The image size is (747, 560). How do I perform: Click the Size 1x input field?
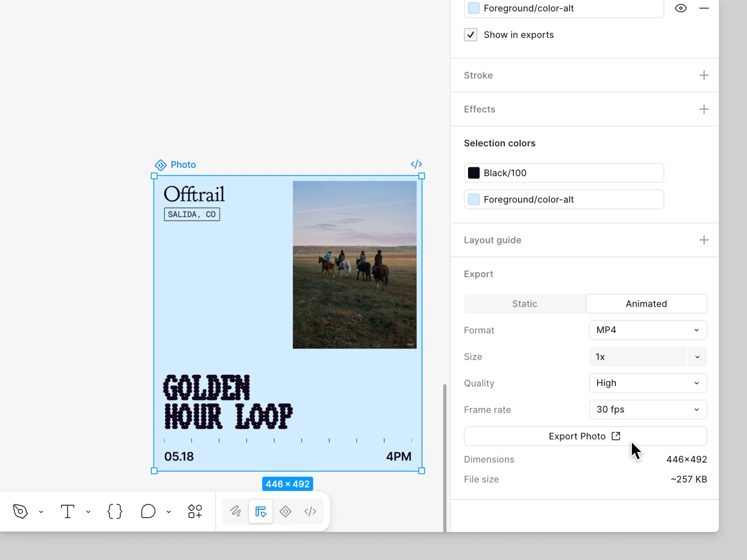[x=638, y=357]
